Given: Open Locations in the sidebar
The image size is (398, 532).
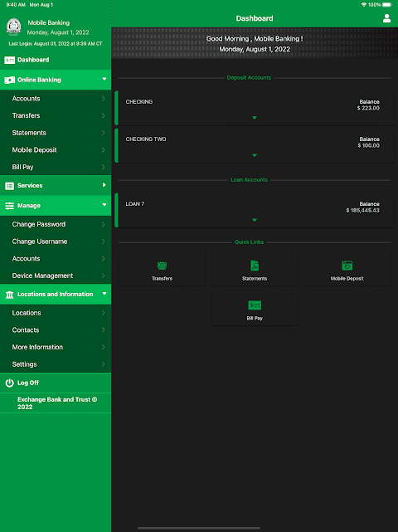Looking at the screenshot, I should pos(56,313).
